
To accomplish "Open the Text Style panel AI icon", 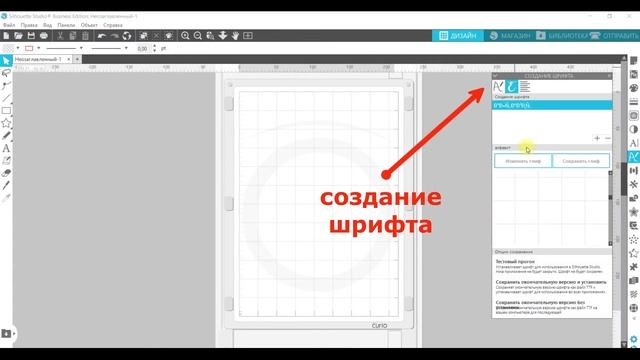I will 633,143.
